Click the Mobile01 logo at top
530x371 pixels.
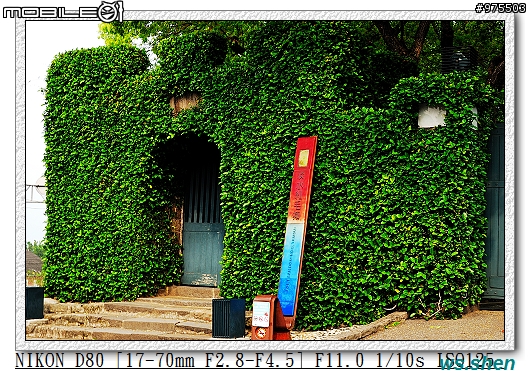click(x=63, y=11)
